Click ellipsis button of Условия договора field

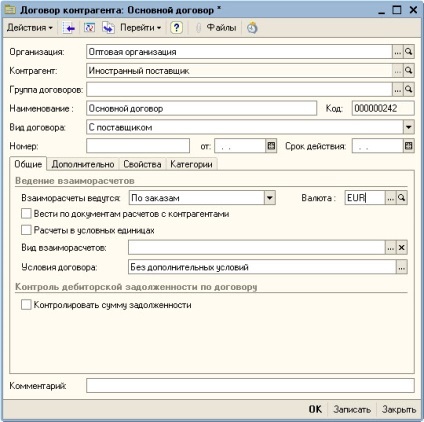tap(402, 267)
